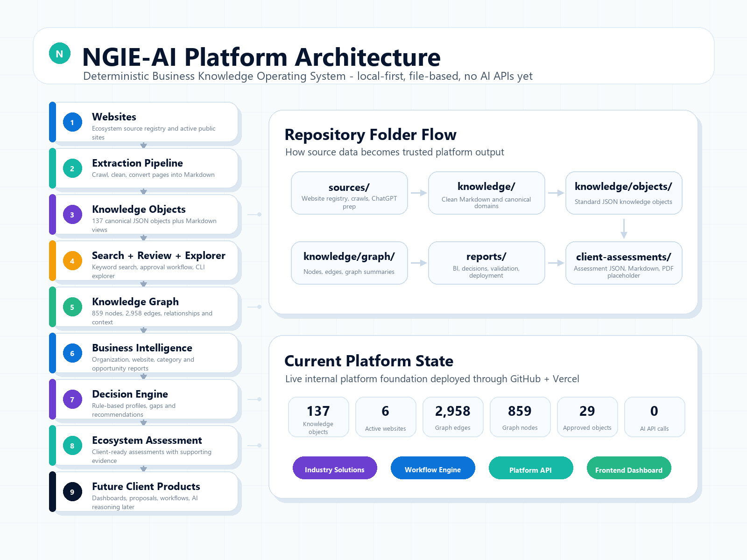Click 'Assessment JSON, Markdown, PDF placeholder' text
Image resolution: width=747 pixels, height=560 pixels.
point(624,272)
